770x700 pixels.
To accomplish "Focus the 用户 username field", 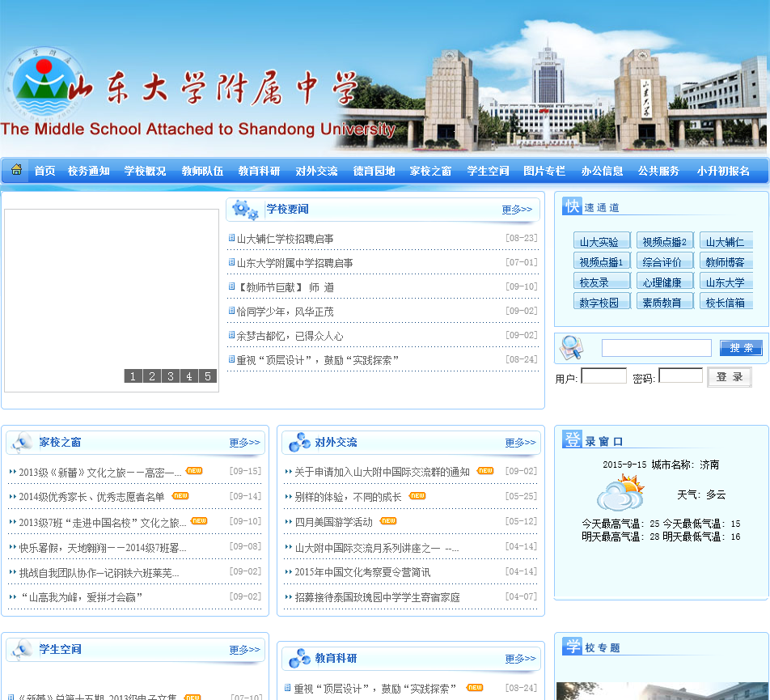I will (x=604, y=375).
